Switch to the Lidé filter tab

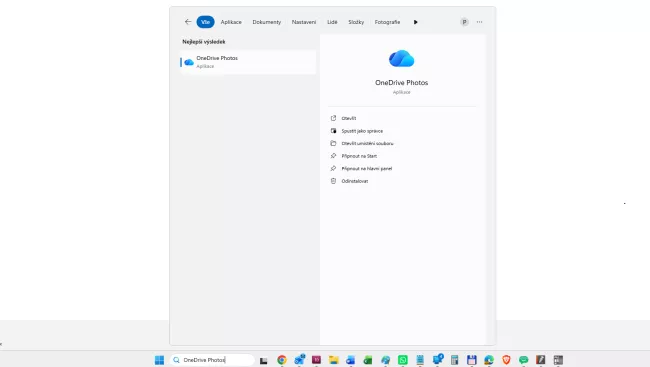point(332,22)
